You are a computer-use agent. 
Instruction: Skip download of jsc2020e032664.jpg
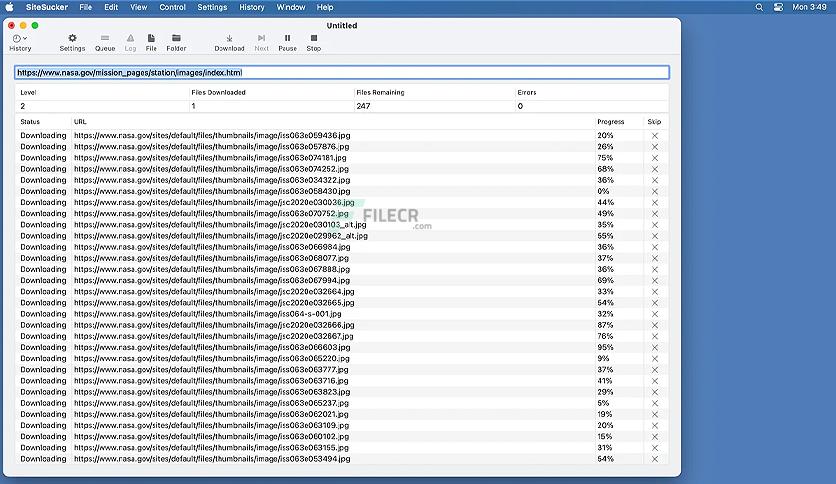[655, 292]
